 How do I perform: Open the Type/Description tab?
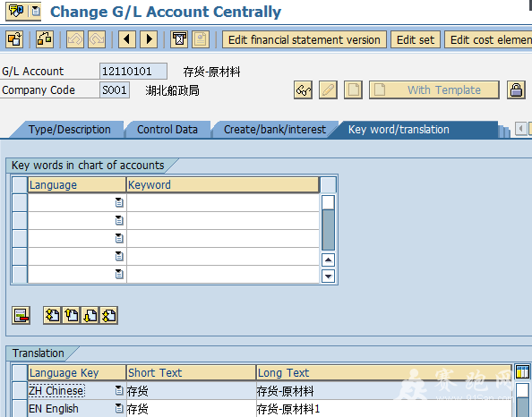point(70,130)
